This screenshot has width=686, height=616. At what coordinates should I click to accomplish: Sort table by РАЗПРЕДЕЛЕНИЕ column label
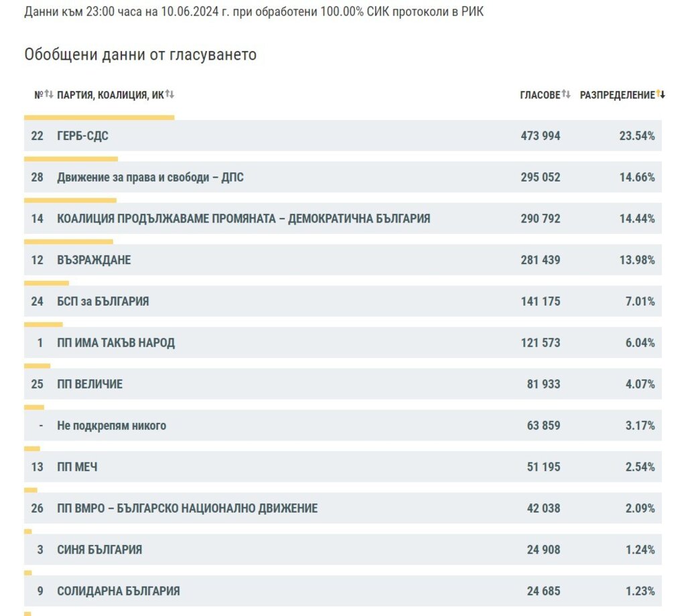pyautogui.click(x=617, y=95)
